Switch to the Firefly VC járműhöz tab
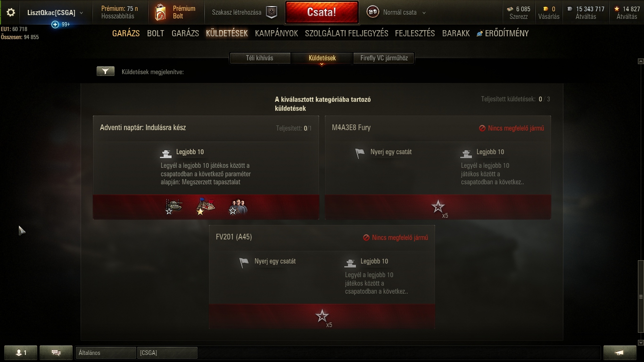644x362 pixels. tap(384, 58)
